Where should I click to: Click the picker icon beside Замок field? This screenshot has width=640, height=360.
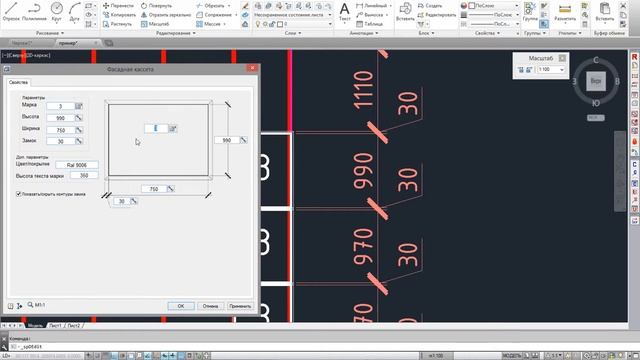79,141
